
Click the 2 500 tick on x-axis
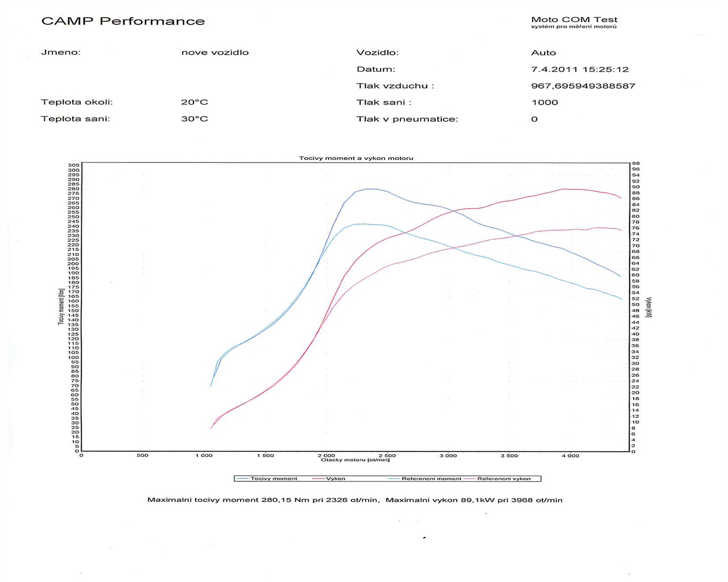tap(387, 455)
